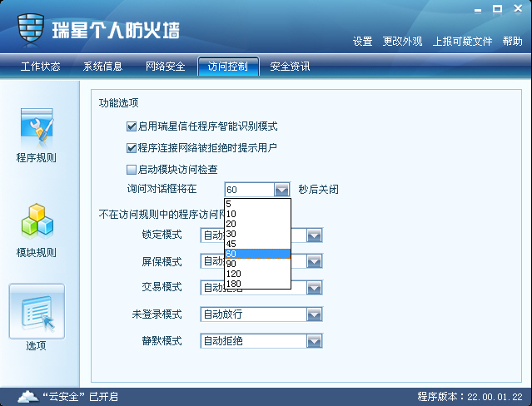The height and width of the screenshot is (406, 532).
Task: Switch to the 工作状态 tab
Action: click(40, 67)
